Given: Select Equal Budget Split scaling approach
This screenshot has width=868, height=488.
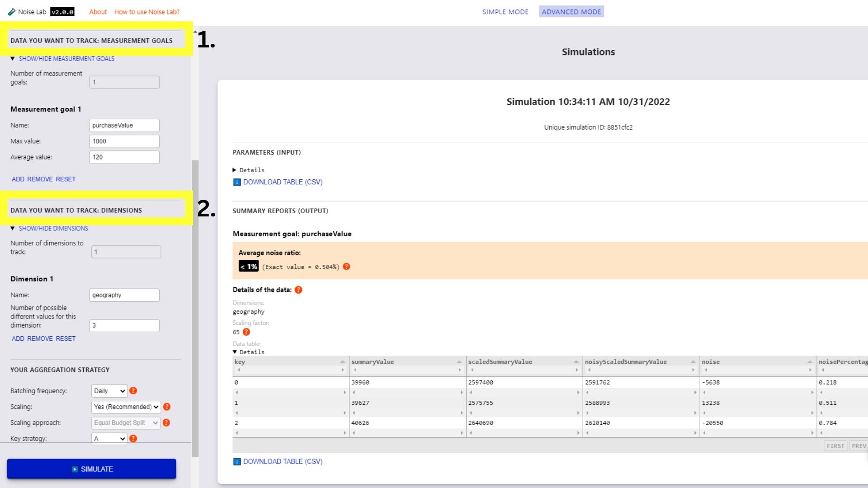Looking at the screenshot, I should 126,422.
